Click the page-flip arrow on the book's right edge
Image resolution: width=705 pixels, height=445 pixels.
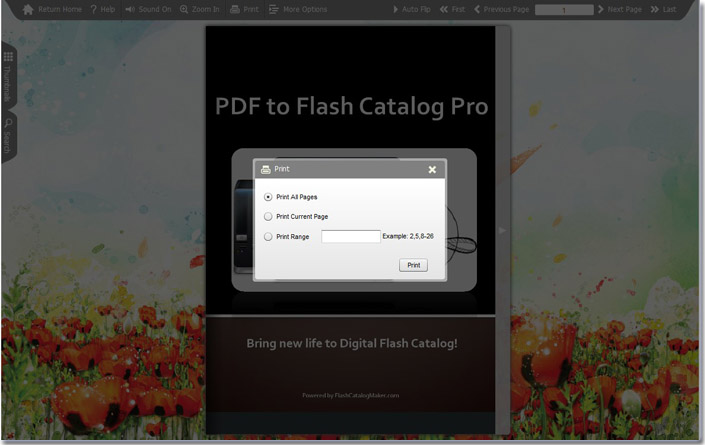[x=502, y=231]
